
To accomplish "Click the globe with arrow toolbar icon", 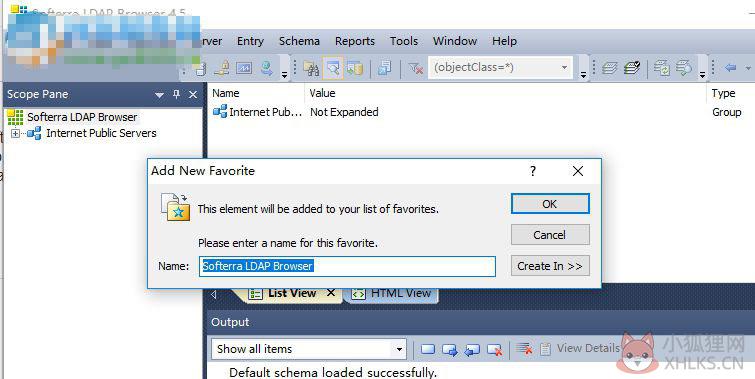I will [267, 68].
